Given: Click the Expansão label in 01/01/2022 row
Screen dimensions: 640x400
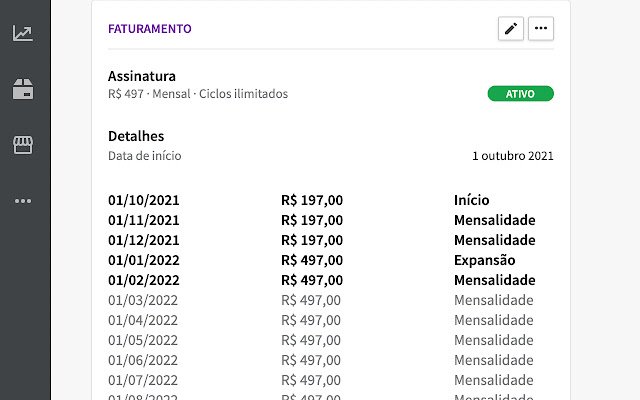Looking at the screenshot, I should point(484,260).
